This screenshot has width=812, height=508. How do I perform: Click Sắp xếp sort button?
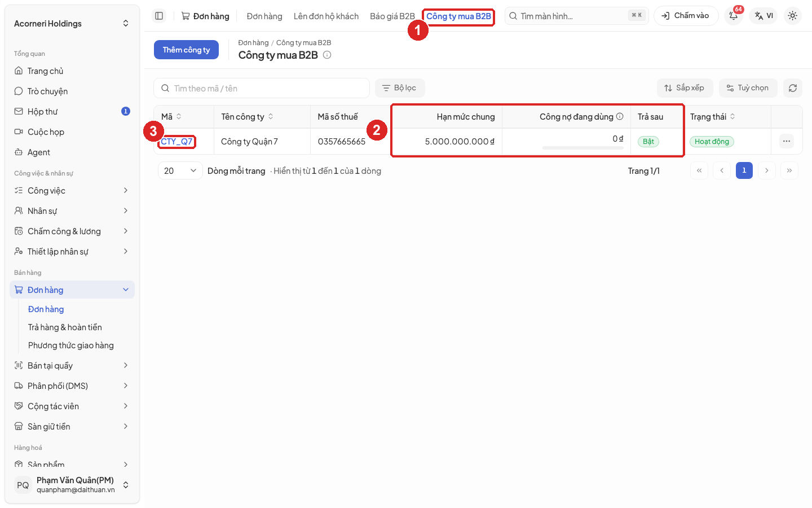tap(685, 88)
